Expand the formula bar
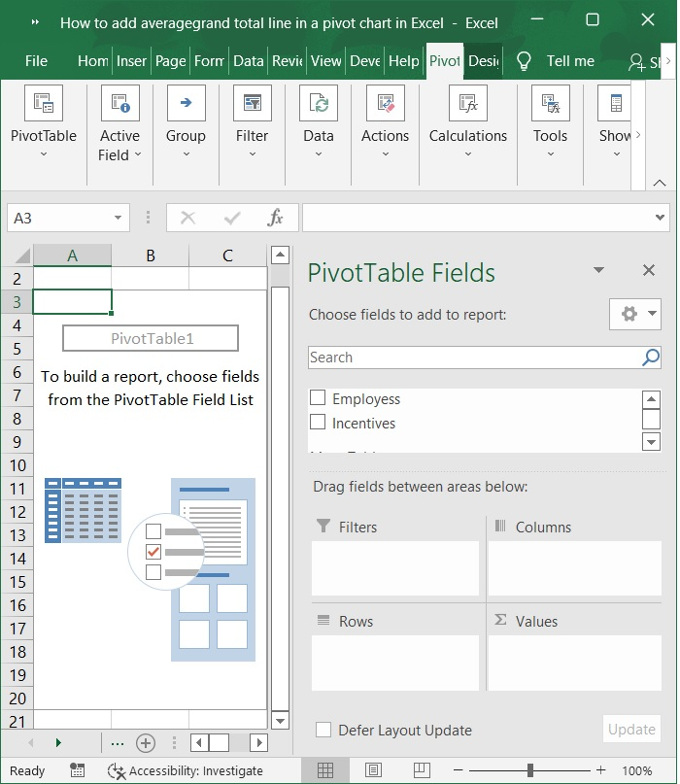This screenshot has width=680, height=784. coord(660,218)
